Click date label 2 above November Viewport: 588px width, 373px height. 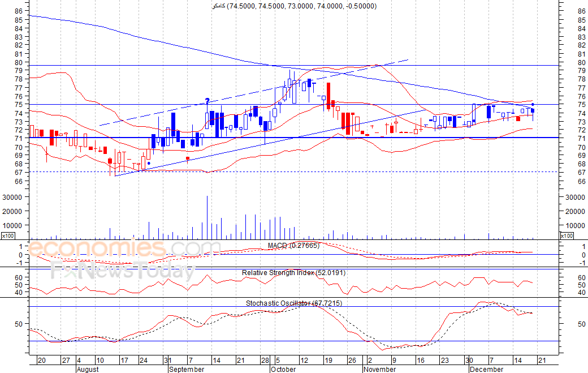coord(370,360)
